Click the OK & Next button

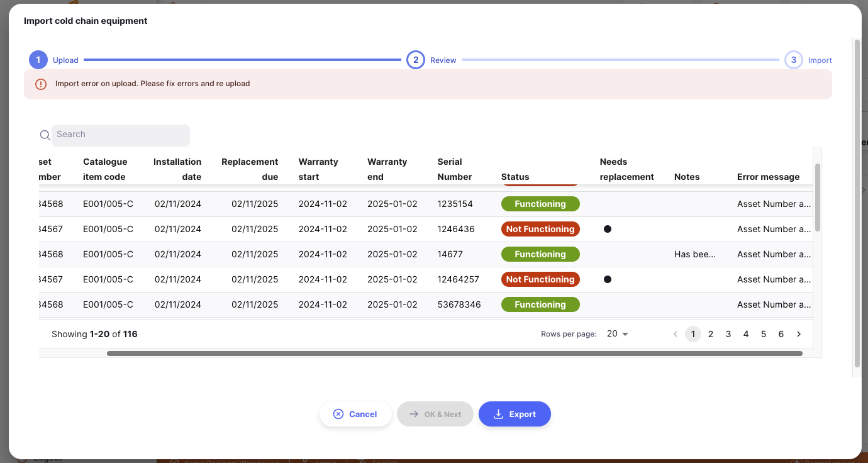click(x=435, y=414)
